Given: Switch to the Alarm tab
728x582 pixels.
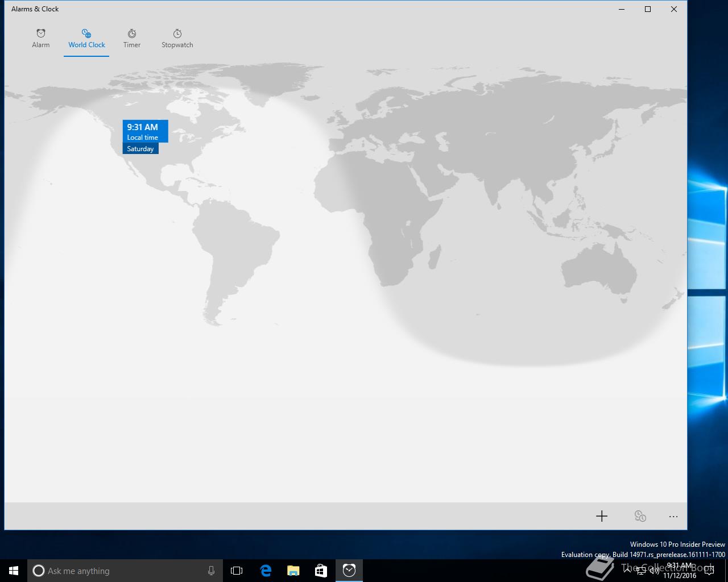Looking at the screenshot, I should point(41,39).
